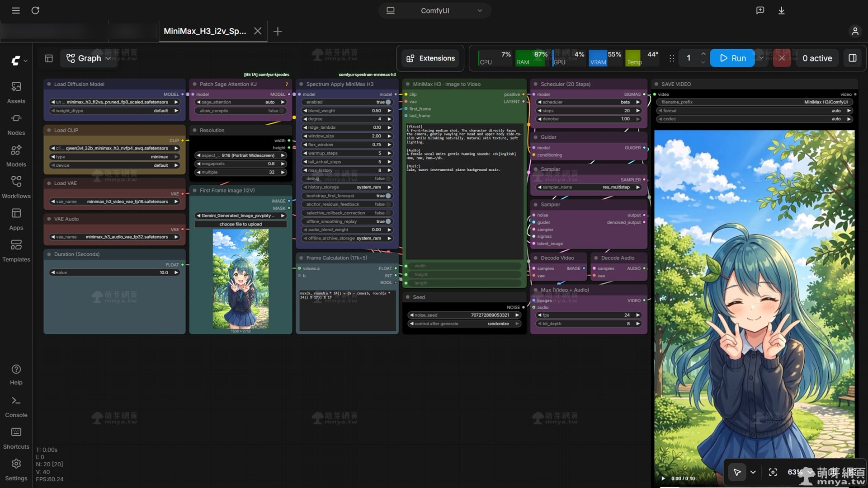Open the Assets sidebar panel
This screenshot has height=488, width=868.
[x=16, y=93]
